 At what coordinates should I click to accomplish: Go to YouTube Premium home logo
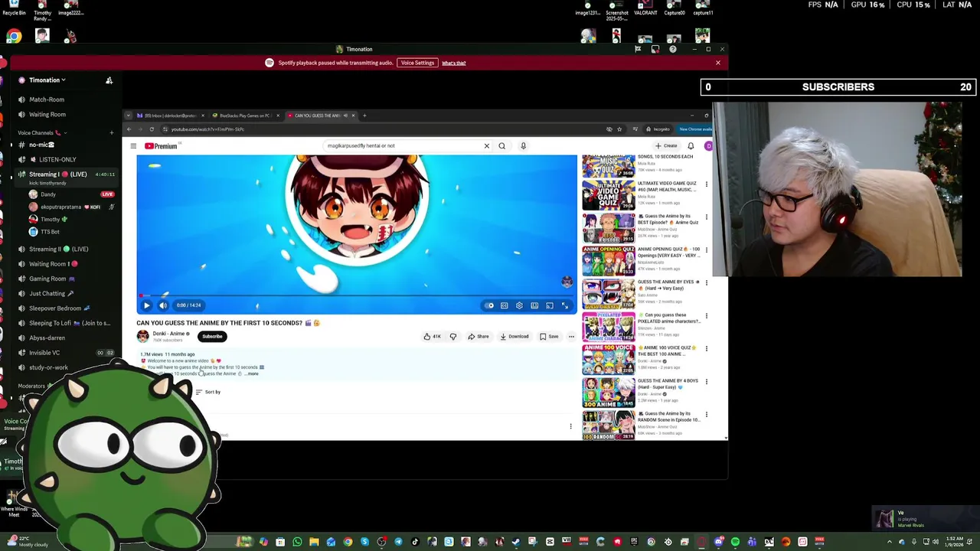[161, 145]
